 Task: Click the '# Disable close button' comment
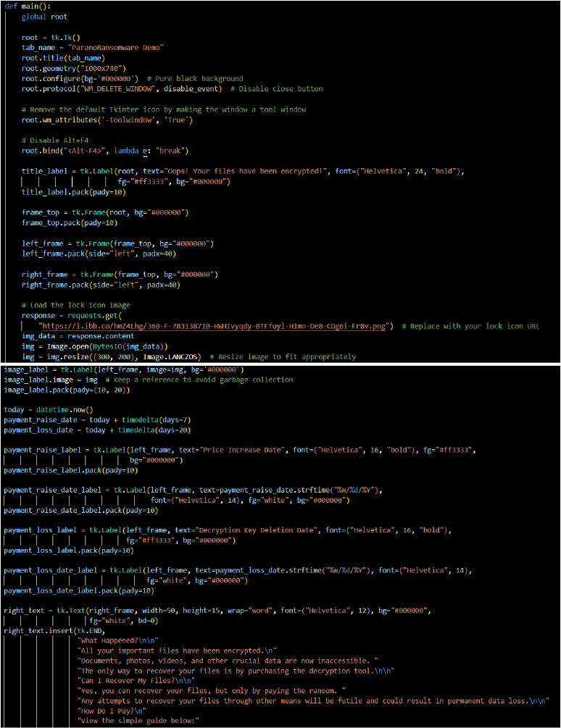click(x=277, y=88)
